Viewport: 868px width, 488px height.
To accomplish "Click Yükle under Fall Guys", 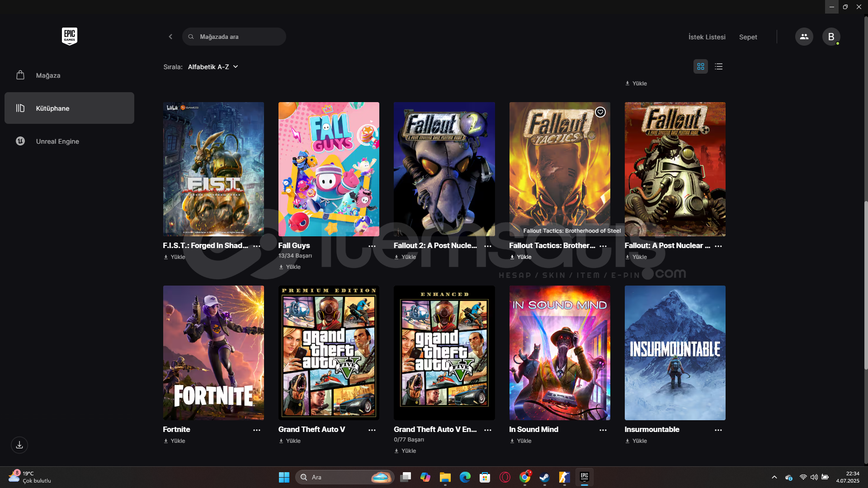I will (x=289, y=267).
